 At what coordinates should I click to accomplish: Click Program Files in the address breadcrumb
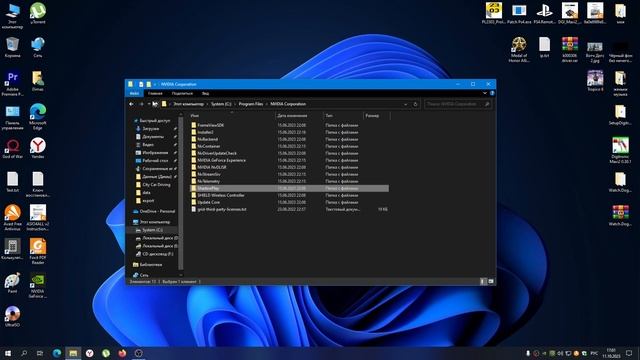pos(251,104)
